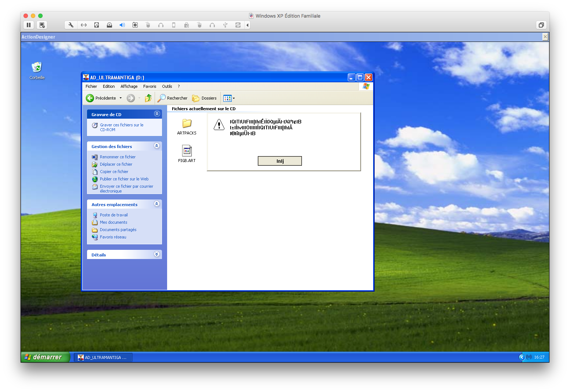Click the network adapter arrows icon
This screenshot has height=392, width=570.
84,25
